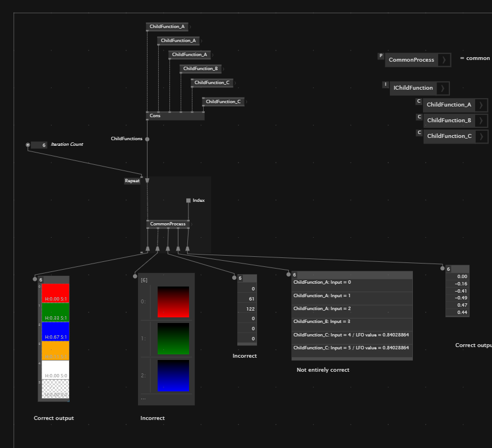
Task: Open the CommonProcess definition chevron
Action: click(x=444, y=60)
